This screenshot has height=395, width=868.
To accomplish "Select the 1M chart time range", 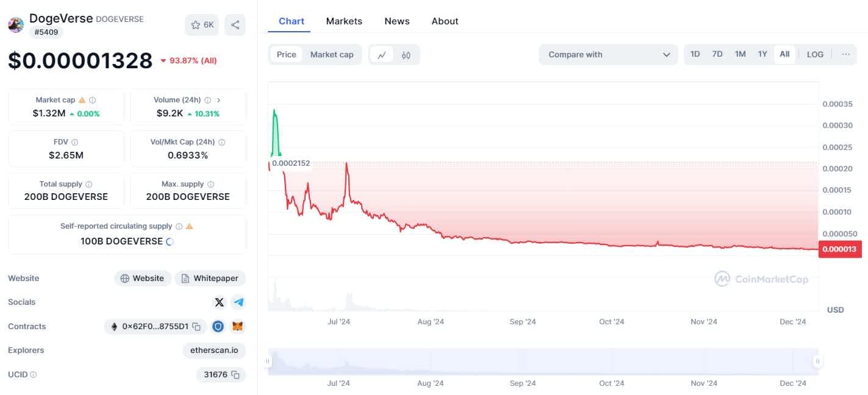I will (740, 54).
